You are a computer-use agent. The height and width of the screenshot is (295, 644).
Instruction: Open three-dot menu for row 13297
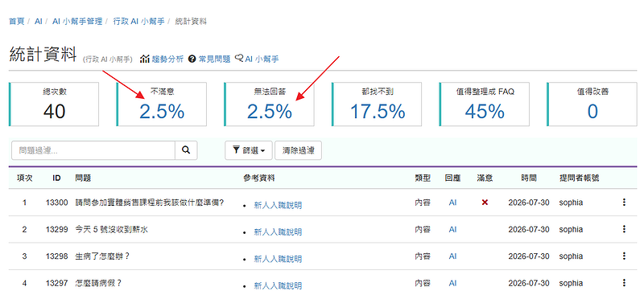tap(625, 283)
